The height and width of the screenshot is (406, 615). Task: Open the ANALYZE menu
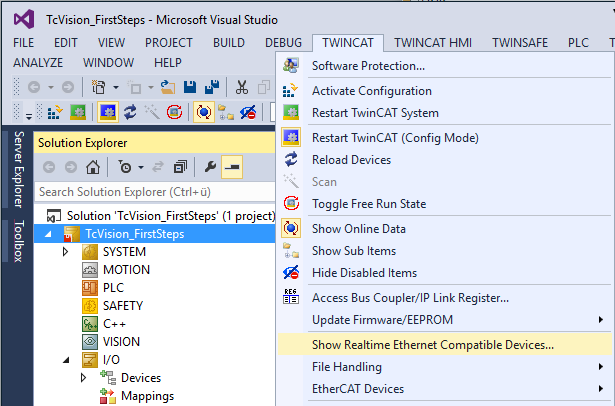[38, 63]
